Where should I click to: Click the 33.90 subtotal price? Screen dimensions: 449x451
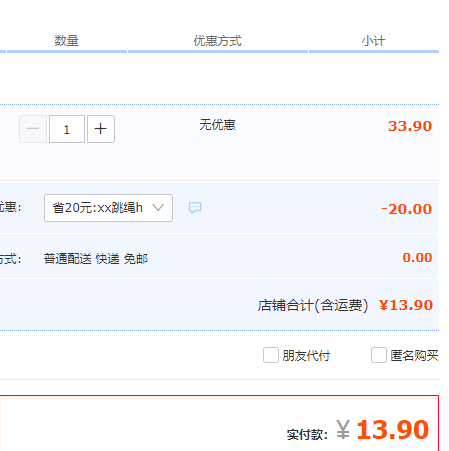click(410, 126)
